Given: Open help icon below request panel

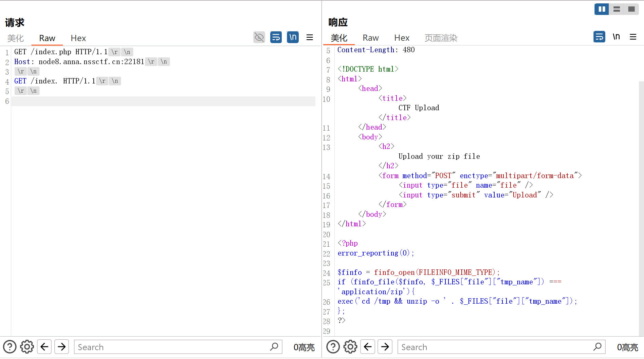Looking at the screenshot, I should click(10, 347).
